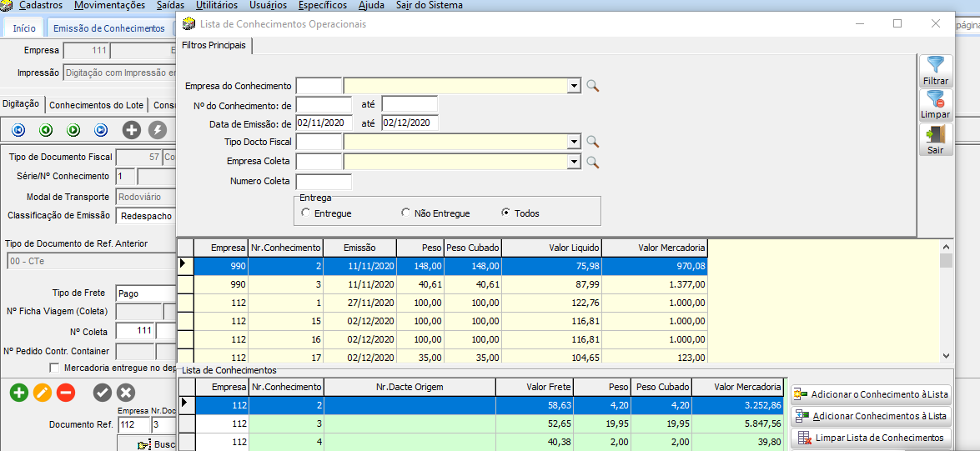Click the Numero Coleta input field
Viewport: 980px width, 451px height.
(x=324, y=181)
